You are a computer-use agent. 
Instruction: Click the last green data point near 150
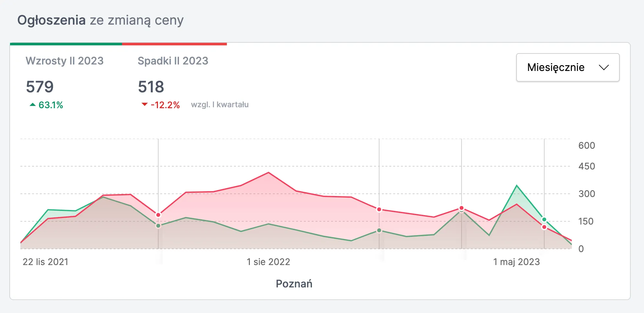pos(544,220)
